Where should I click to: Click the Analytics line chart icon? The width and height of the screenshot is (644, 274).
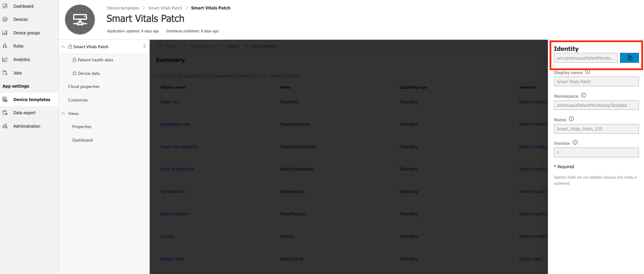[5, 59]
